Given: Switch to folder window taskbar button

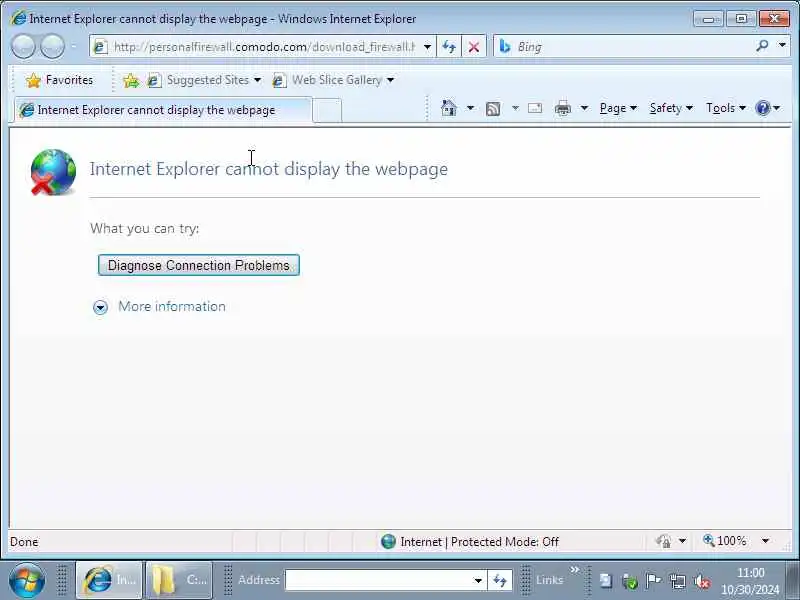Looking at the screenshot, I should click(x=179, y=580).
